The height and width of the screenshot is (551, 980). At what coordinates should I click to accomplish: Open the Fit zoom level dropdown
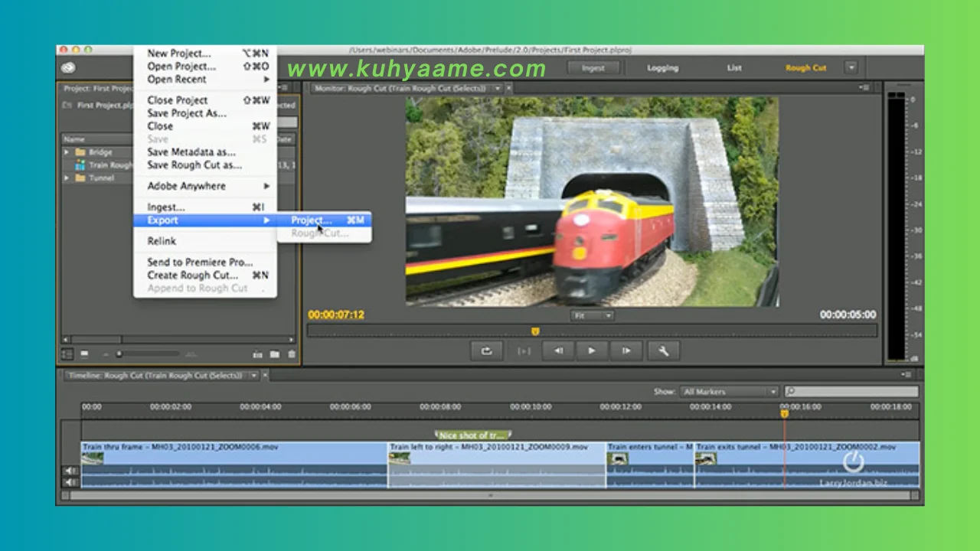593,315
